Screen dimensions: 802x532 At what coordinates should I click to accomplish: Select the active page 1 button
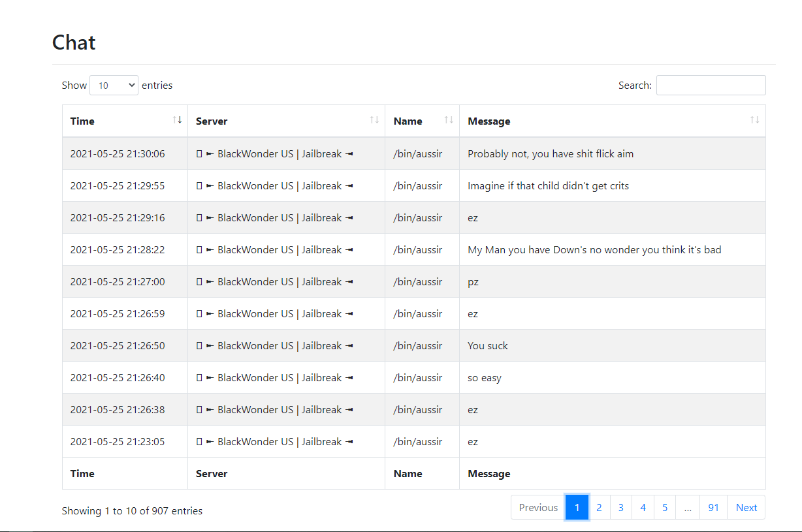(x=577, y=507)
